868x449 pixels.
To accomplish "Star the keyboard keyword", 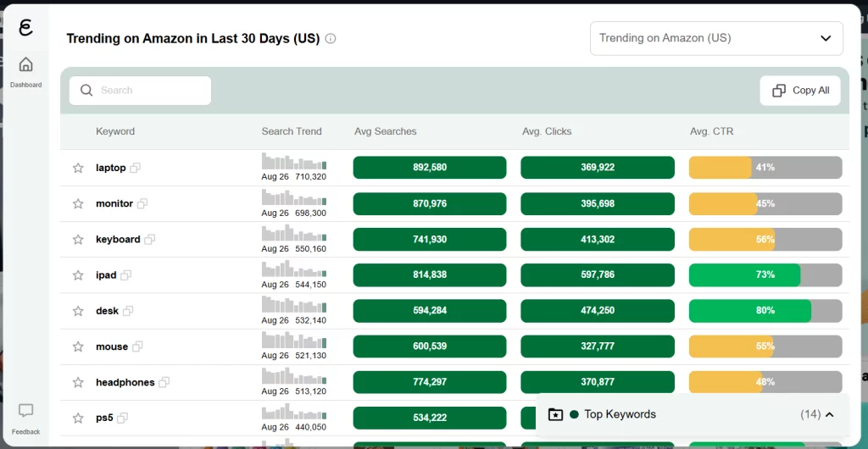I will pyautogui.click(x=78, y=240).
